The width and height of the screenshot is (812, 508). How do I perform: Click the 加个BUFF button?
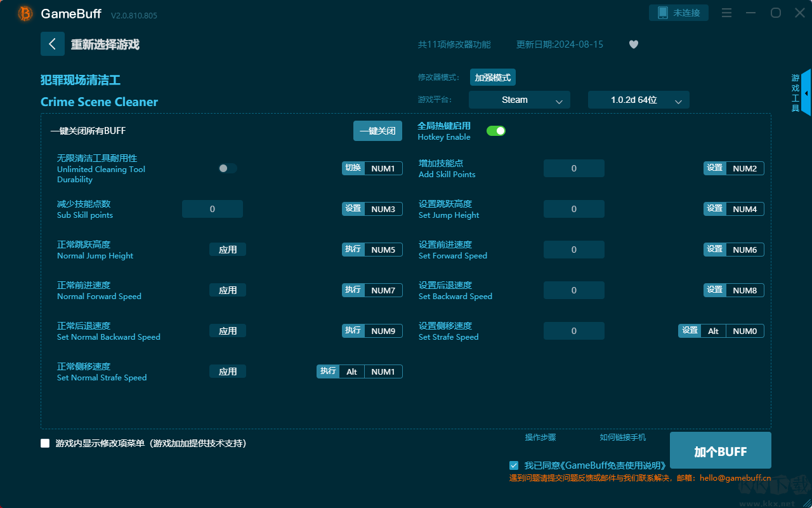[721, 451]
